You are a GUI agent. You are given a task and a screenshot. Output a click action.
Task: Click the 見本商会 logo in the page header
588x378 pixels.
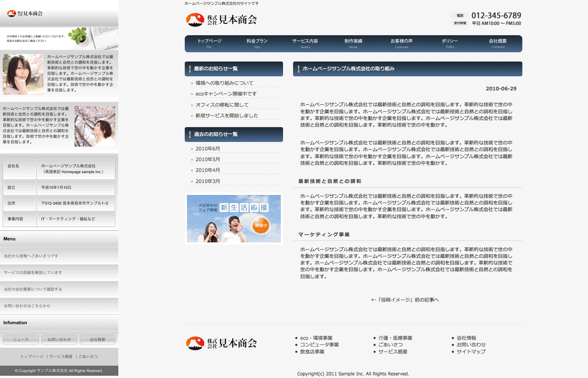tap(221, 20)
